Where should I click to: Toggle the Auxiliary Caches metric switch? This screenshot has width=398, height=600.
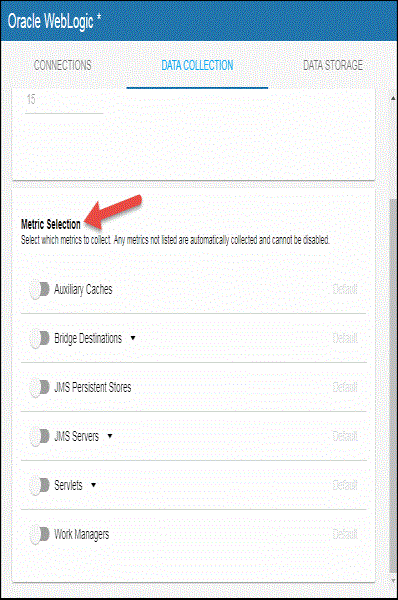(x=39, y=290)
